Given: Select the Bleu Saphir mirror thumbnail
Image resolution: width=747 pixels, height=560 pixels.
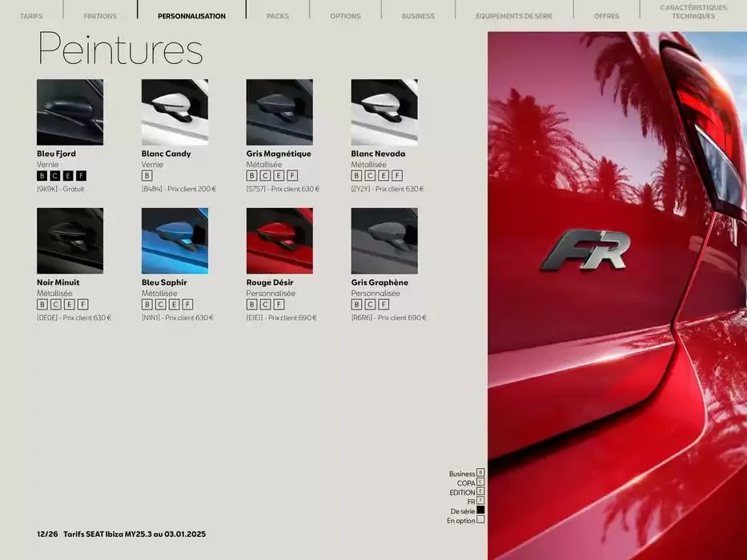Looking at the screenshot, I should 175,239.
